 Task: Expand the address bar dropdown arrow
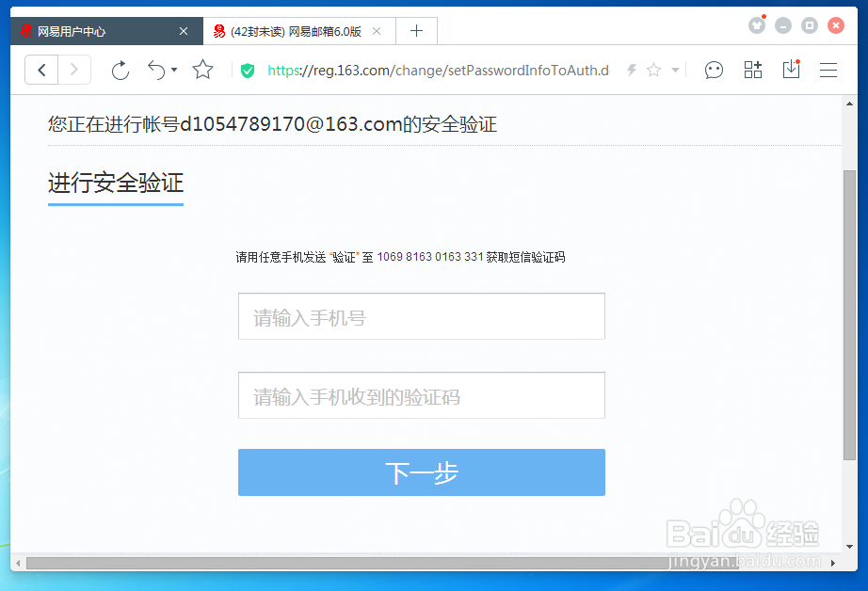tap(675, 71)
